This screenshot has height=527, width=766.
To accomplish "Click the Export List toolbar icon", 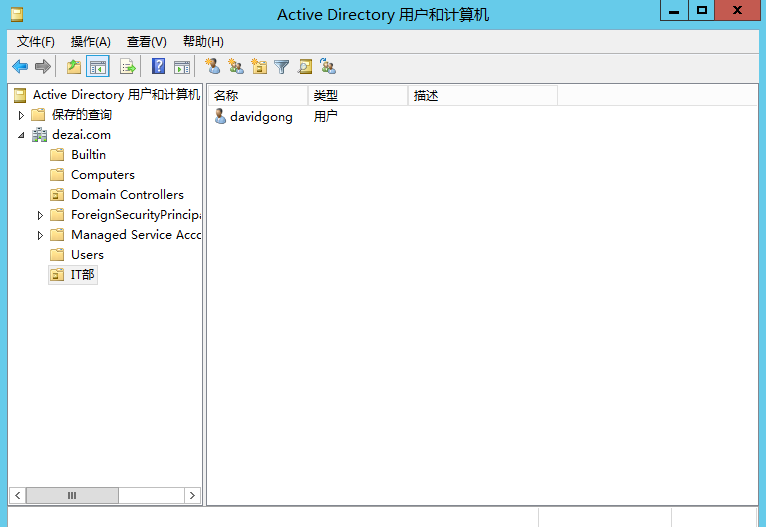I will tap(128, 66).
